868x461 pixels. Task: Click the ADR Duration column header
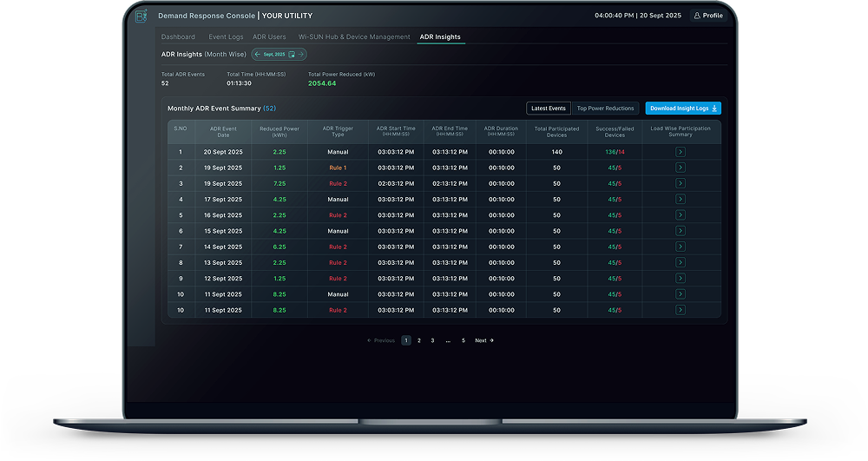501,131
